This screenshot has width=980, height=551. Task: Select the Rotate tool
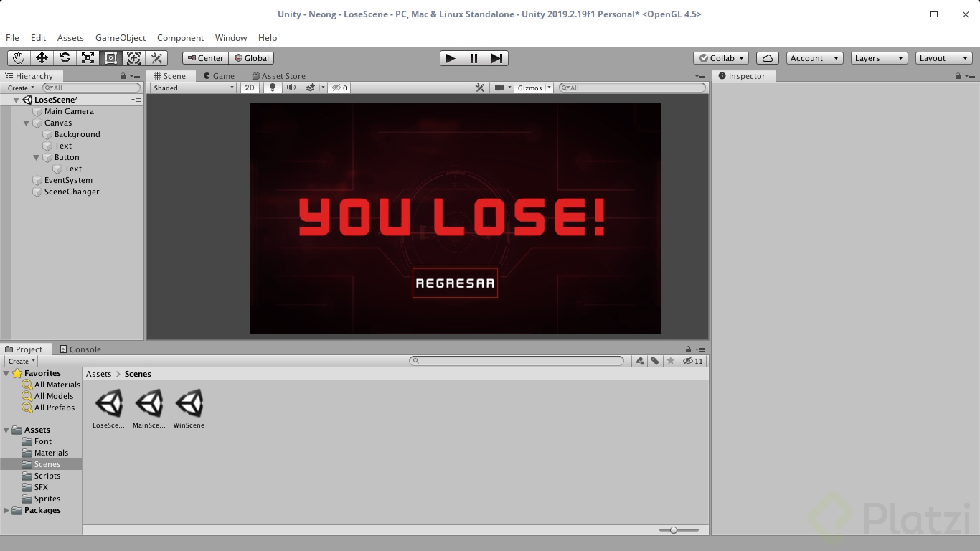65,58
